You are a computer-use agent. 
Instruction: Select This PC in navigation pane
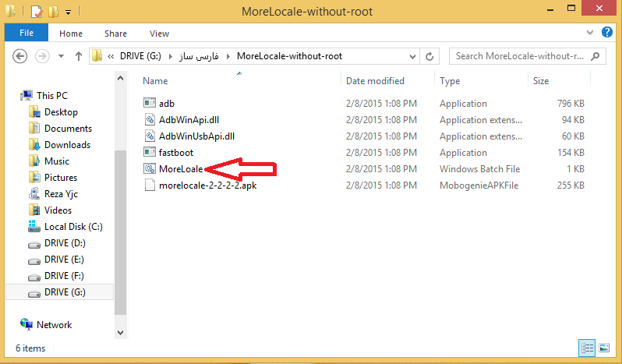pyautogui.click(x=52, y=96)
